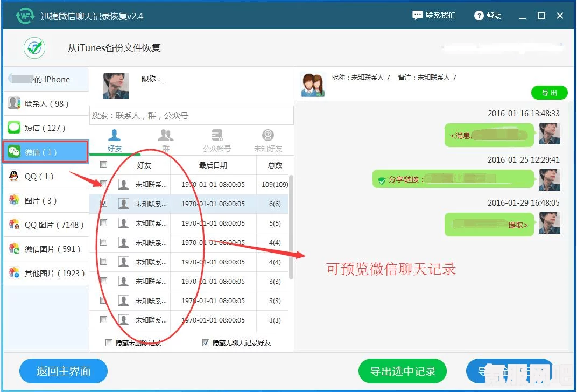Open the QQ (1) penguin category

46,176
